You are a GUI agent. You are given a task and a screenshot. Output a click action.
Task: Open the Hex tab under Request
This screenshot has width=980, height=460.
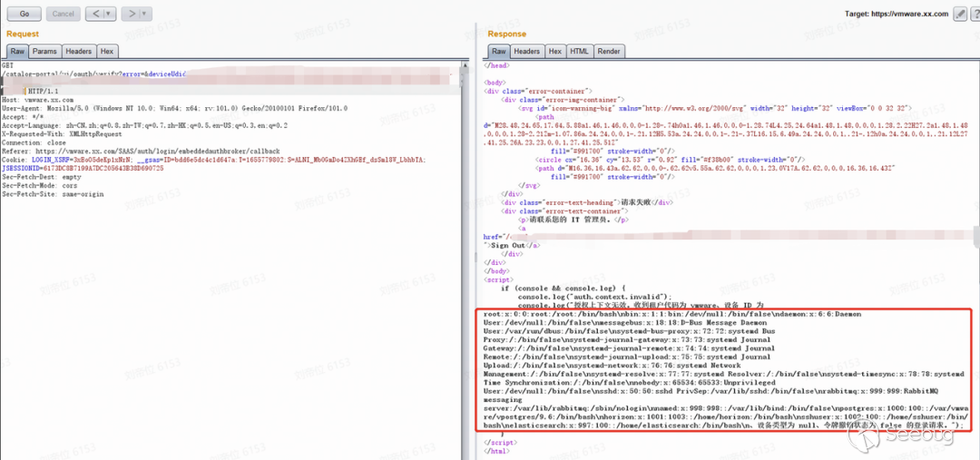point(107,51)
